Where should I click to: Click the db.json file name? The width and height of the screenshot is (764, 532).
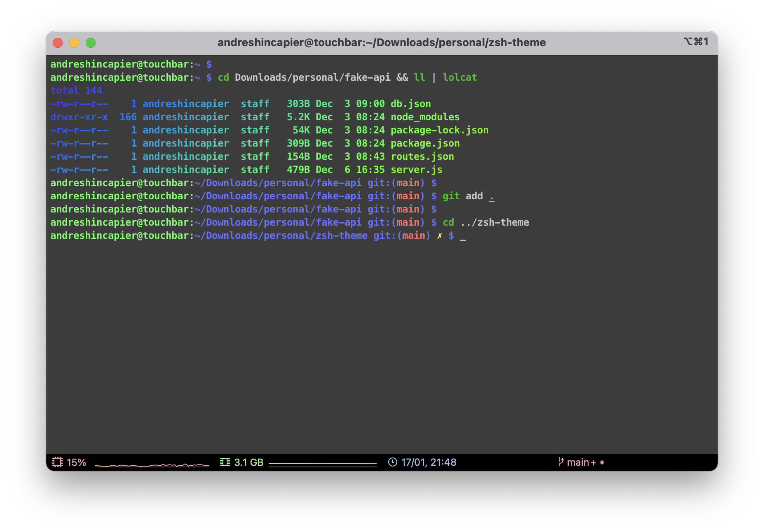[411, 104]
